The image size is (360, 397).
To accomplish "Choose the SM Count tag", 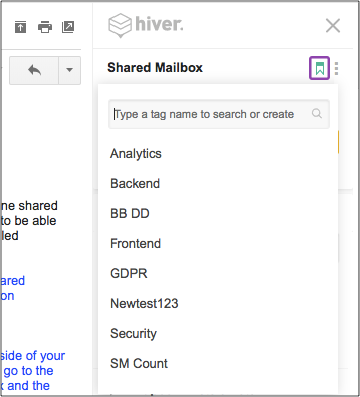I will click(139, 364).
